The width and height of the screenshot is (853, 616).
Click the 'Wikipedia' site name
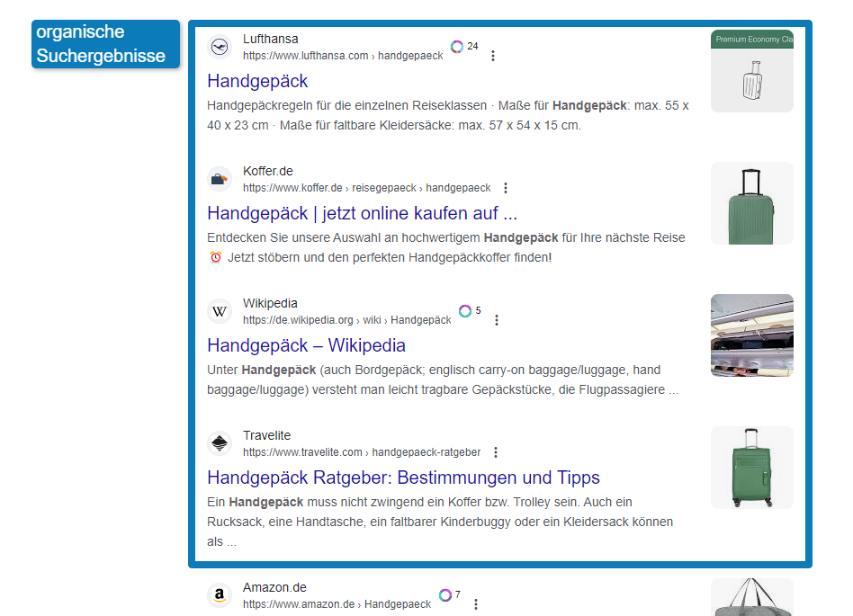point(270,303)
